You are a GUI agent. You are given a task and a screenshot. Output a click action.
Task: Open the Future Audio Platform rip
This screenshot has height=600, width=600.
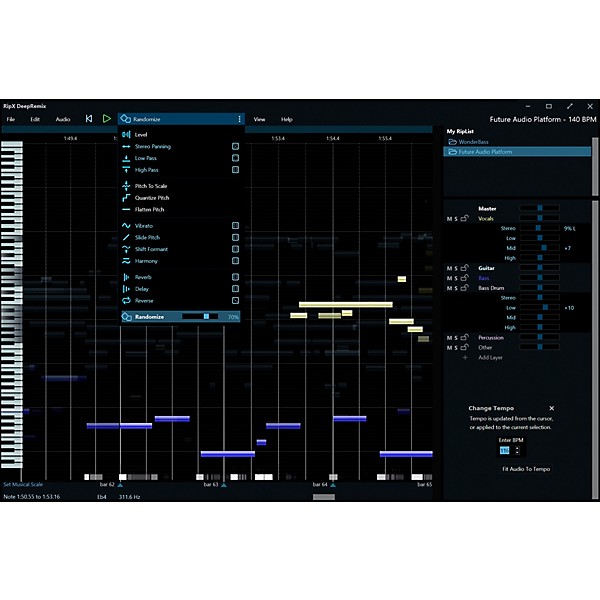[x=486, y=152]
